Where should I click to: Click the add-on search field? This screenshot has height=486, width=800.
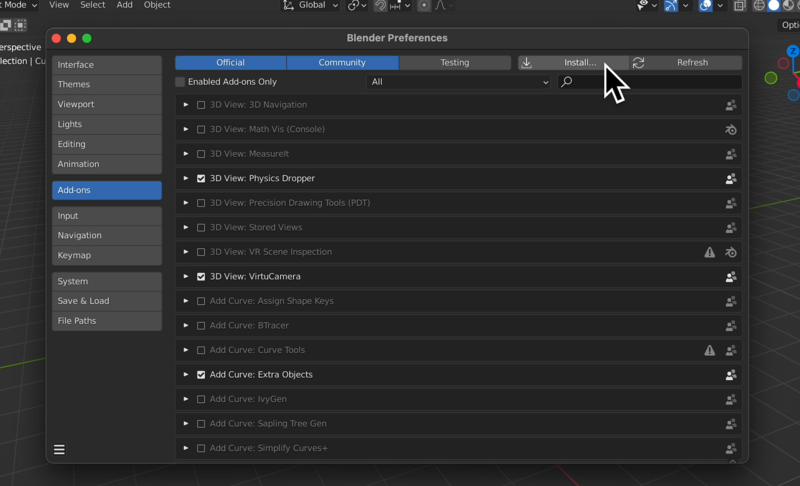coord(649,82)
